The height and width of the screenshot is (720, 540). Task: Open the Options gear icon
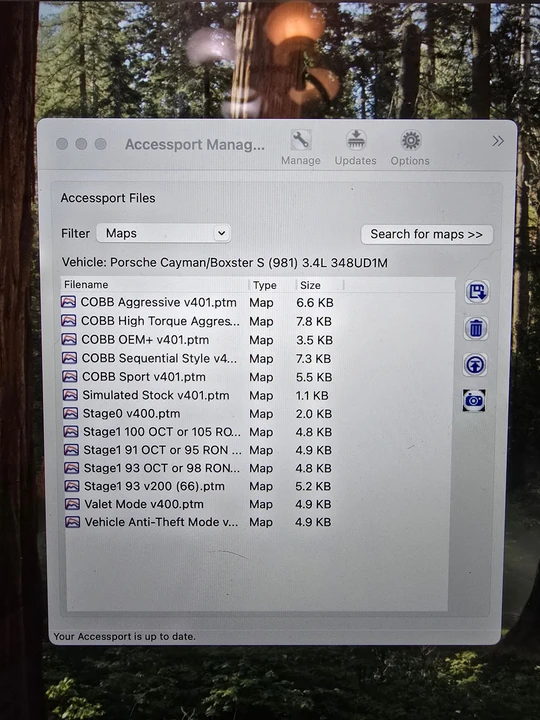point(411,141)
